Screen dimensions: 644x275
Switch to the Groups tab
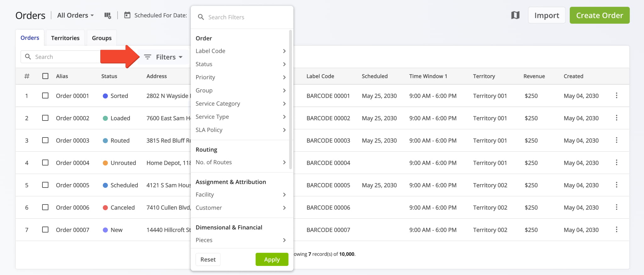point(102,38)
